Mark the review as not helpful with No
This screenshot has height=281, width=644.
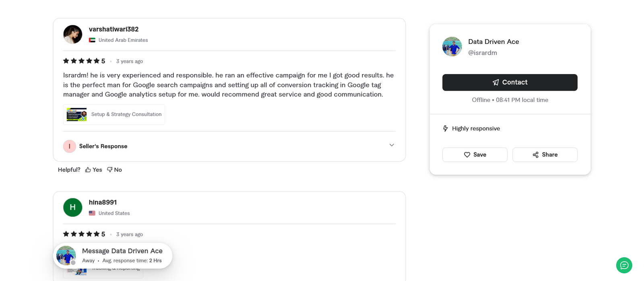point(114,169)
